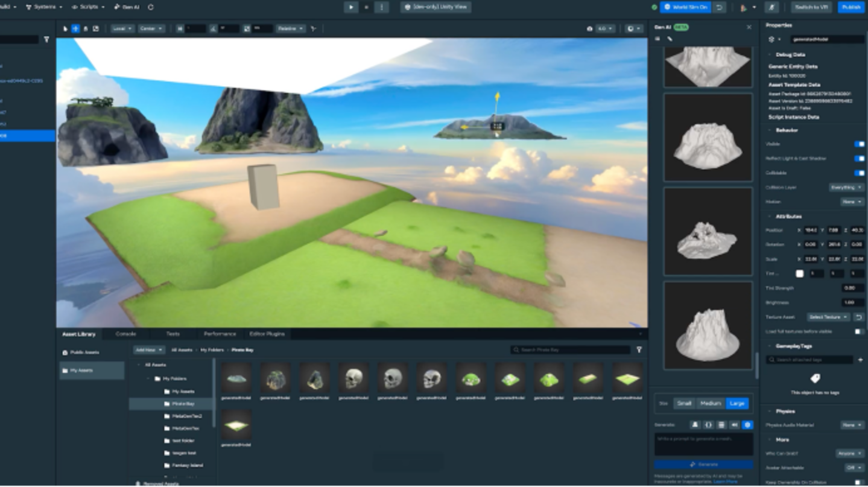Open the Tint color swatch
Screen dimensions: 868x487
click(800, 273)
